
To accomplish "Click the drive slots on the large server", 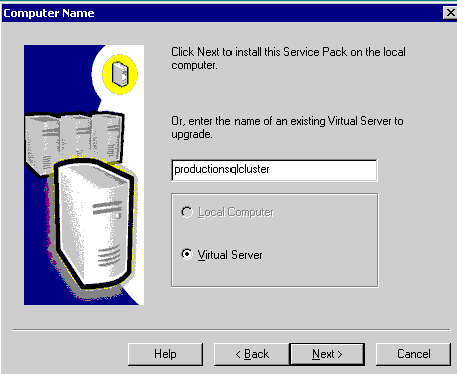I will pos(107,208).
